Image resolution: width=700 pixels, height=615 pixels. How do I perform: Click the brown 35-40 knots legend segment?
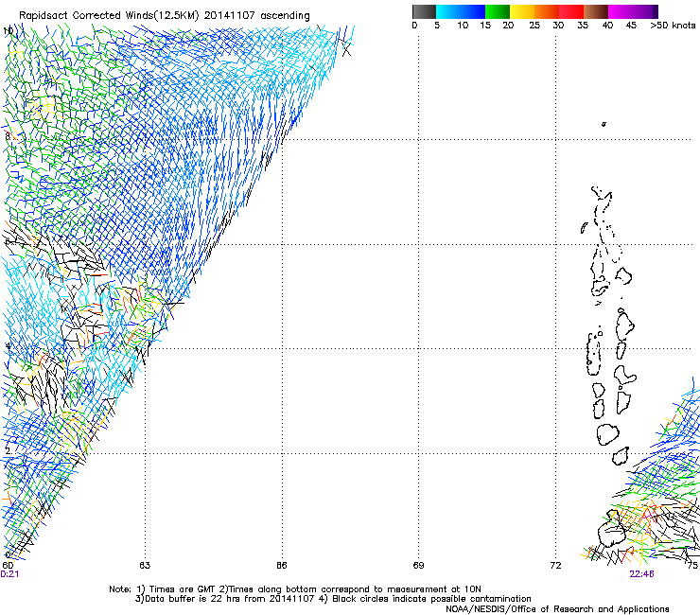pyautogui.click(x=596, y=11)
